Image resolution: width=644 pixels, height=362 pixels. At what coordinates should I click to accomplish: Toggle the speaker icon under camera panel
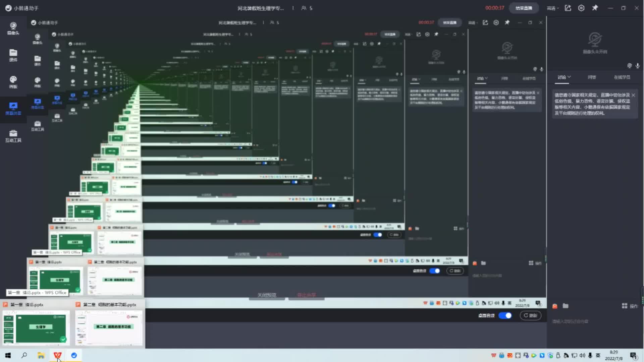click(630, 66)
